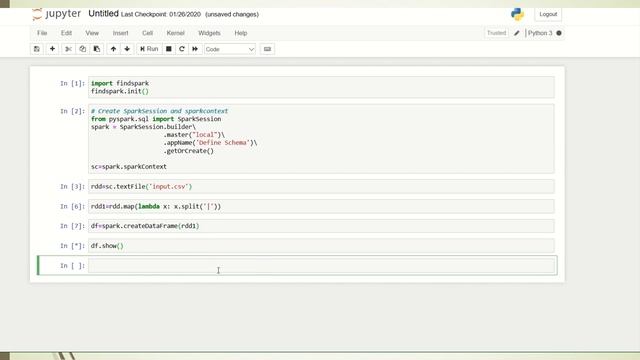Click the In [1]: prompt label
This screenshot has height=360, width=640.
point(72,83)
